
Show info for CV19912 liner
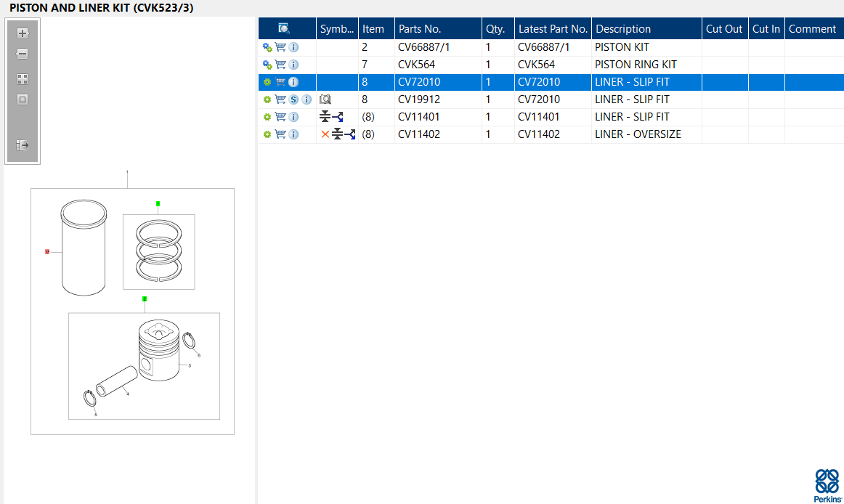tap(307, 99)
